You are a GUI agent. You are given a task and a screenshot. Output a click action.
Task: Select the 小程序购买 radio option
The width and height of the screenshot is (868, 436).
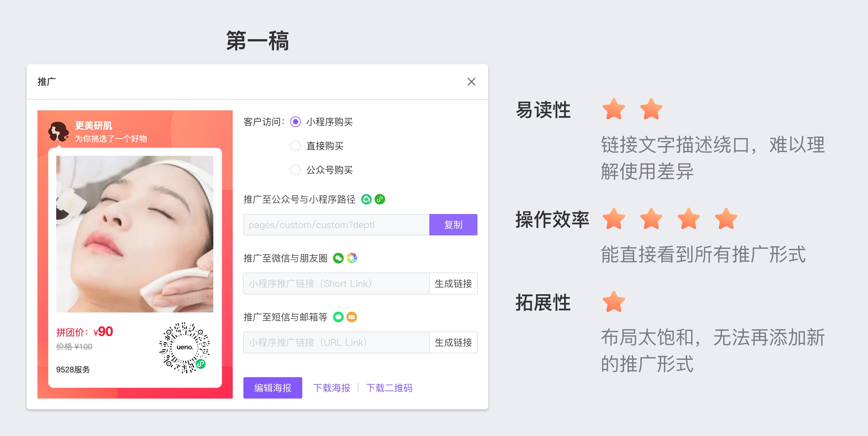(296, 122)
